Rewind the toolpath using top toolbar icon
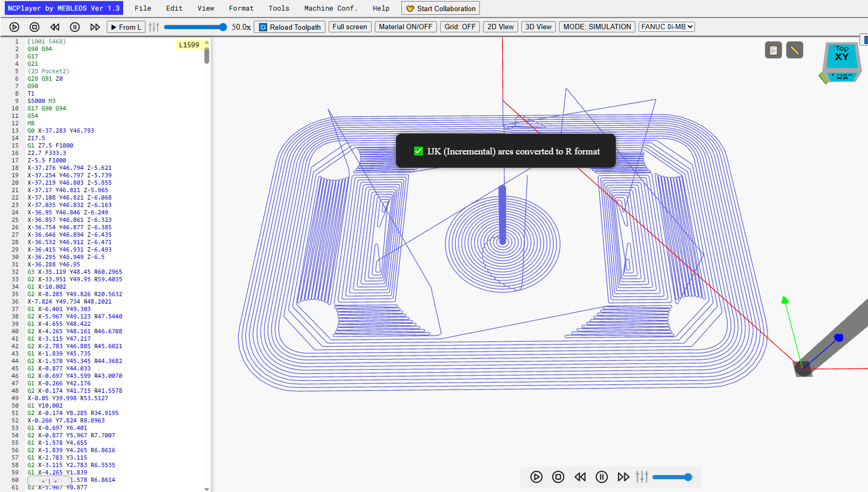 tap(55, 27)
